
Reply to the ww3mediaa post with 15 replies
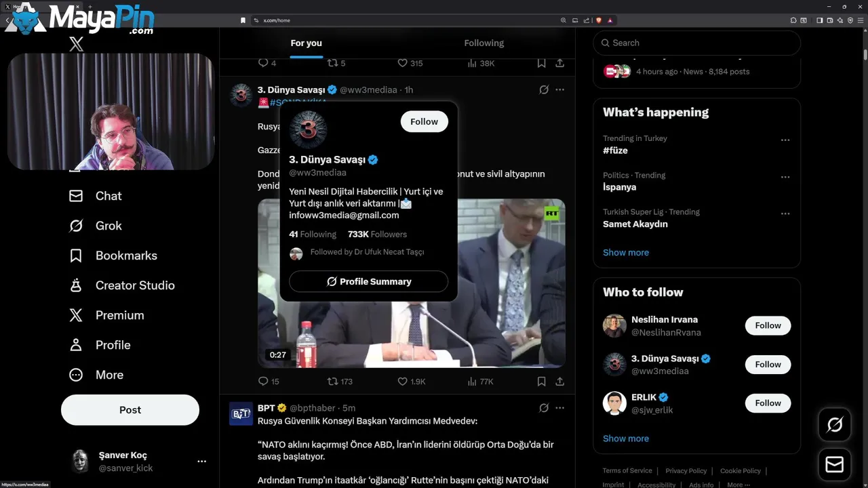tap(269, 382)
